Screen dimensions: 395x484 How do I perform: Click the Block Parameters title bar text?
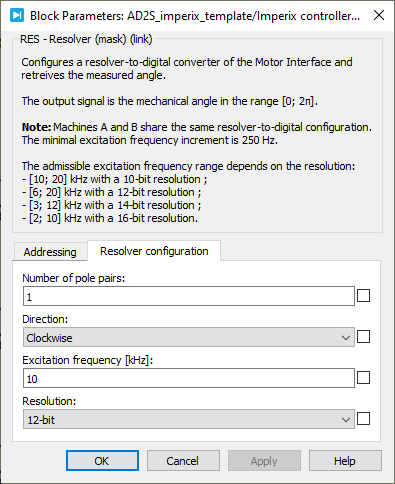[x=195, y=16]
